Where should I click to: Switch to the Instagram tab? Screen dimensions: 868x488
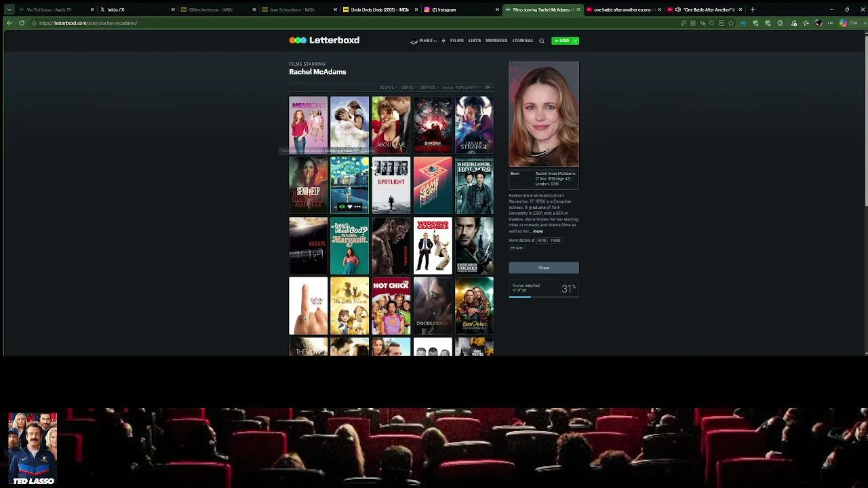pyautogui.click(x=460, y=9)
